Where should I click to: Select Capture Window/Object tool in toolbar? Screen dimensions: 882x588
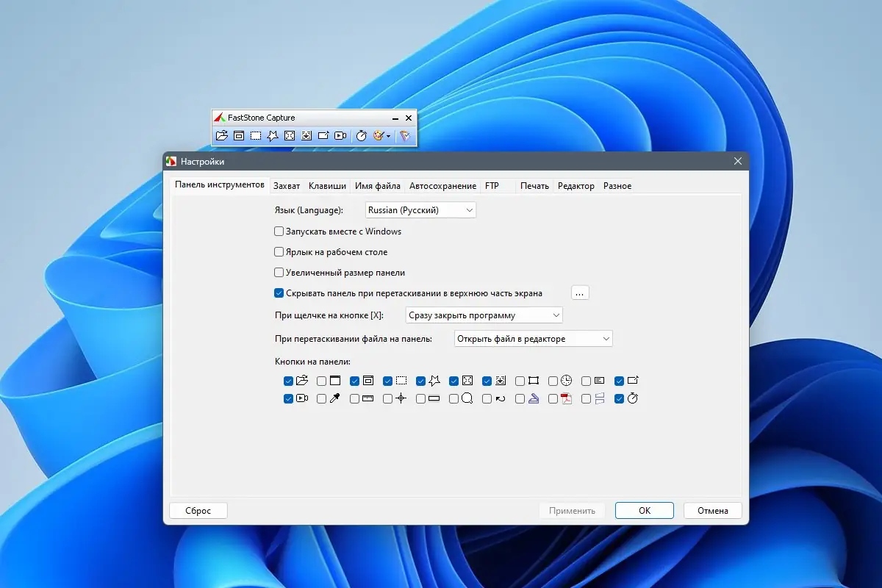click(239, 136)
